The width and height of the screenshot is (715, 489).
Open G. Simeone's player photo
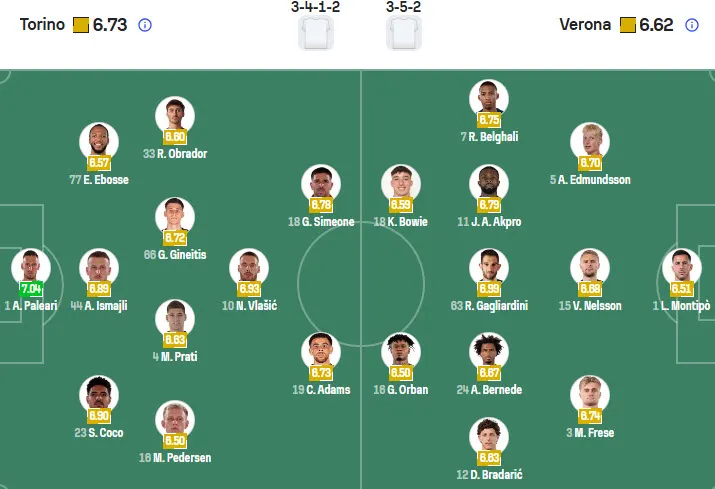point(320,184)
